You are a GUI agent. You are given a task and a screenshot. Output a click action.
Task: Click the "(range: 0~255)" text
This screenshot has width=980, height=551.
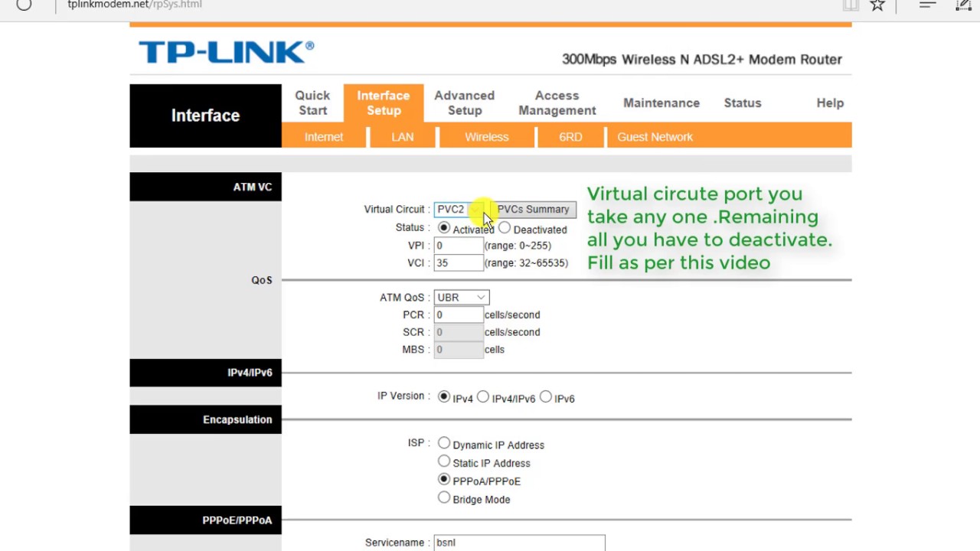[x=518, y=246]
